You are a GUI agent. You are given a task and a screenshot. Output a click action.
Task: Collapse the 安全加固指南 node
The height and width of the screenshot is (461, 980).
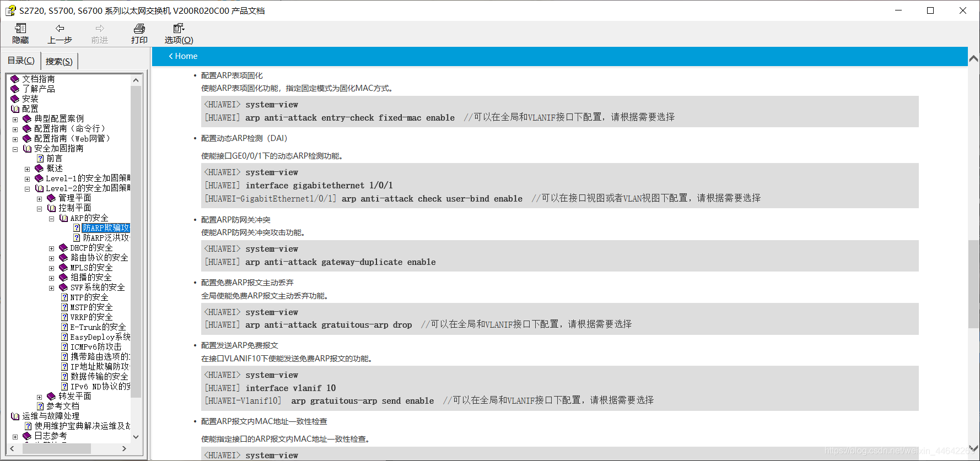pos(15,149)
